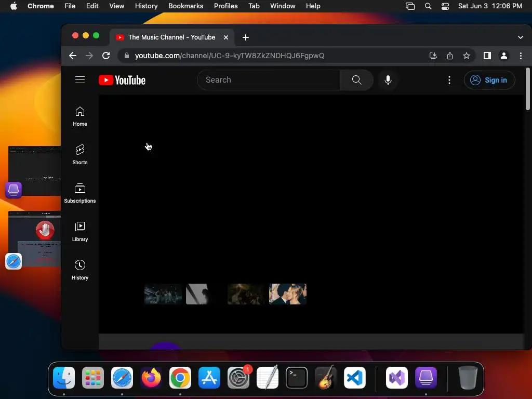Open the Apple menu
Viewport: 532px width, 399px height.
click(x=14, y=6)
